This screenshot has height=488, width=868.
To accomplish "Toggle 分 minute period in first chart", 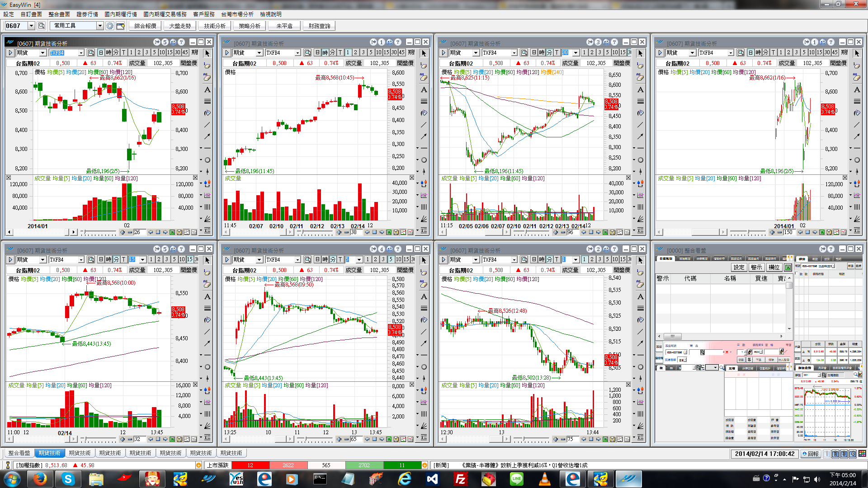I will 116,53.
